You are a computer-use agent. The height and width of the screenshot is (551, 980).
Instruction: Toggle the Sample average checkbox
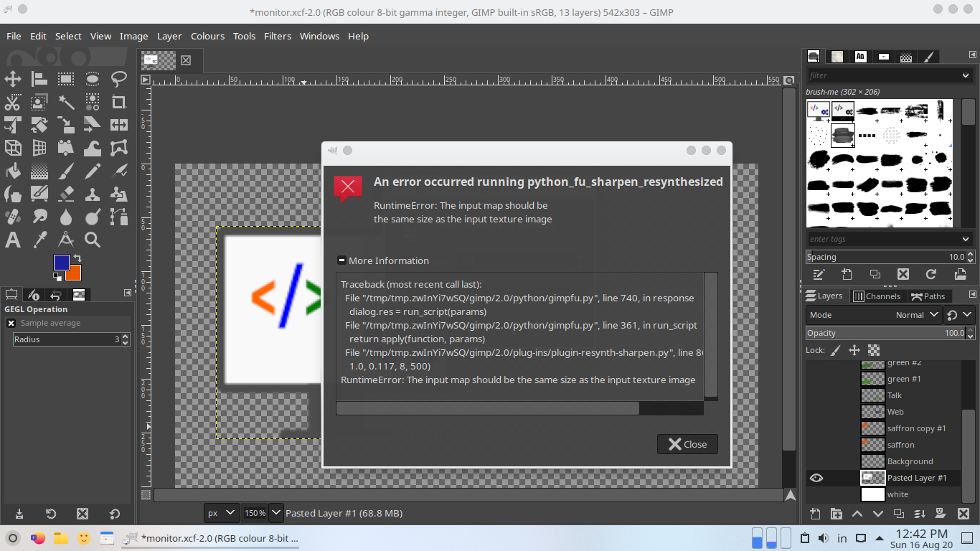coord(11,324)
